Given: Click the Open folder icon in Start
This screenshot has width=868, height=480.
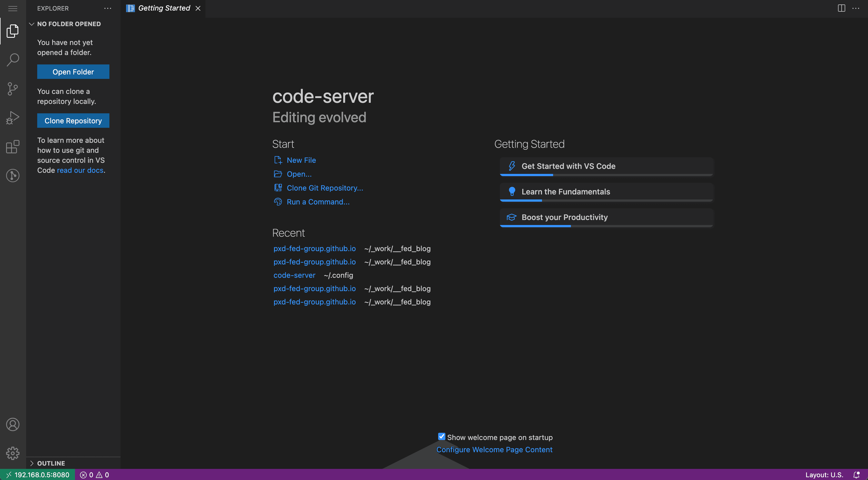Looking at the screenshot, I should click(x=278, y=174).
